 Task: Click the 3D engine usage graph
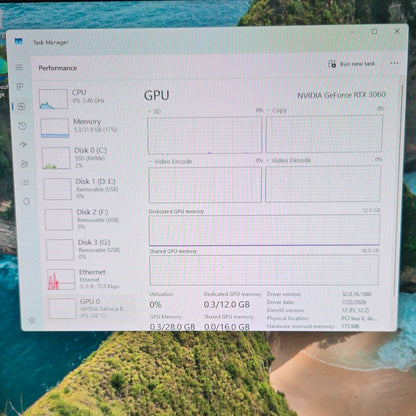click(x=205, y=135)
